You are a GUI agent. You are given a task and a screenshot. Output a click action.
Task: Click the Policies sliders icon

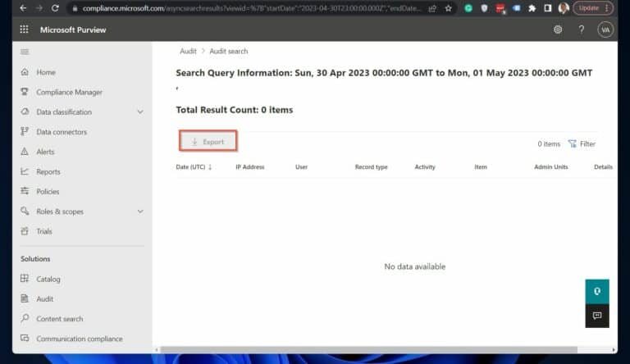click(25, 191)
